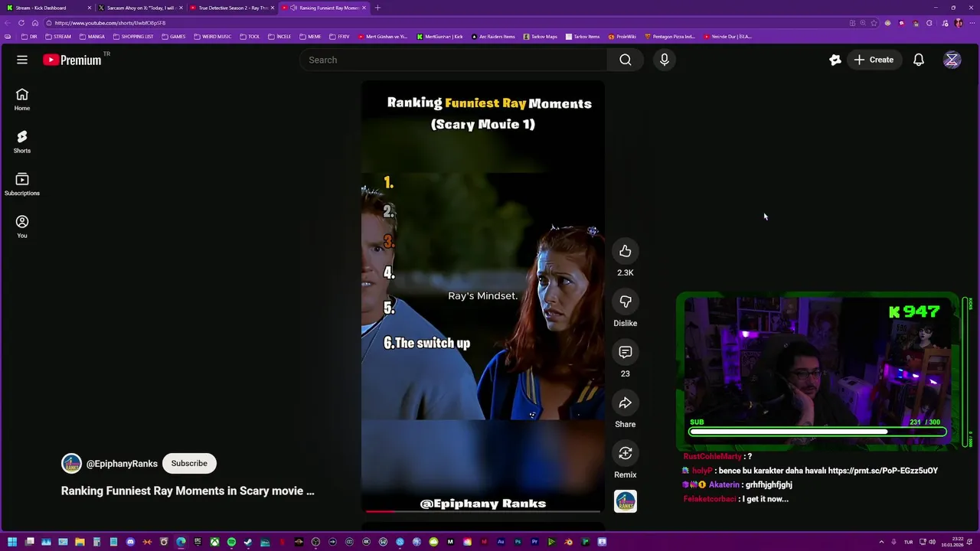Open YouTube notifications bell

(x=919, y=60)
